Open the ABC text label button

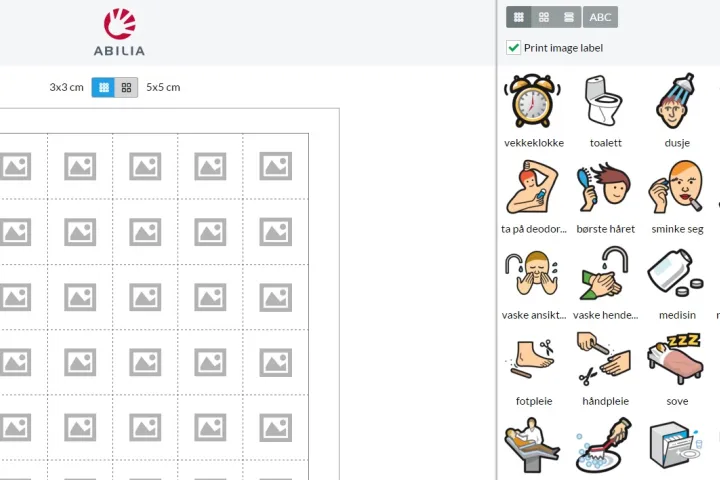(600, 17)
